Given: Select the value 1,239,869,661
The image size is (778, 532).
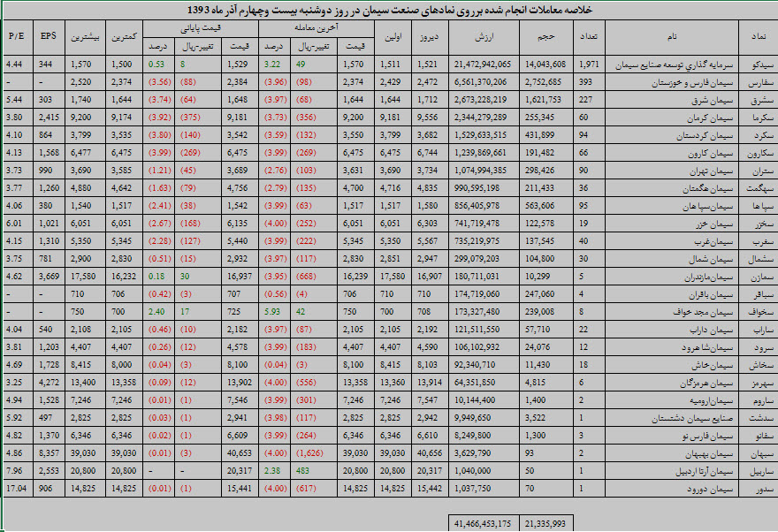Looking at the screenshot, I should pos(480,153).
